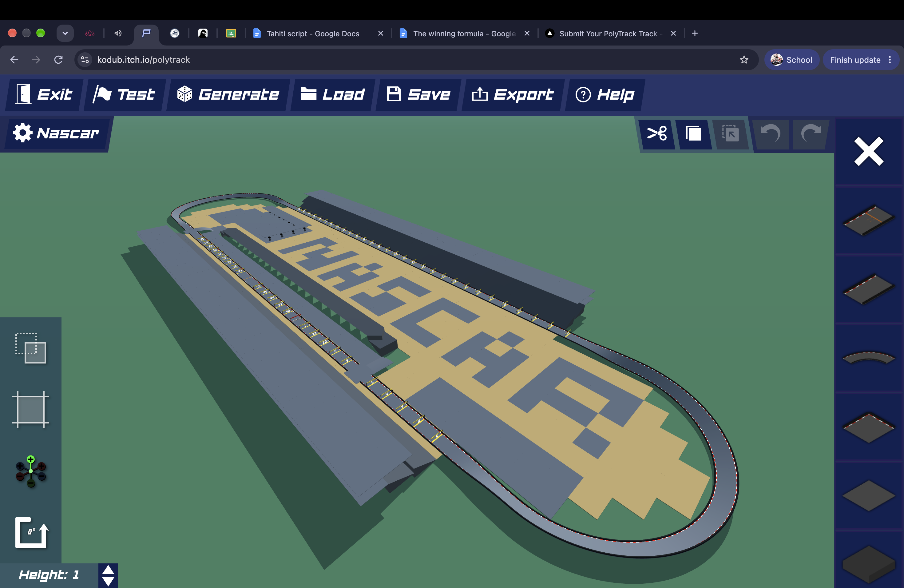Activate the area fill square tool

pos(31,409)
